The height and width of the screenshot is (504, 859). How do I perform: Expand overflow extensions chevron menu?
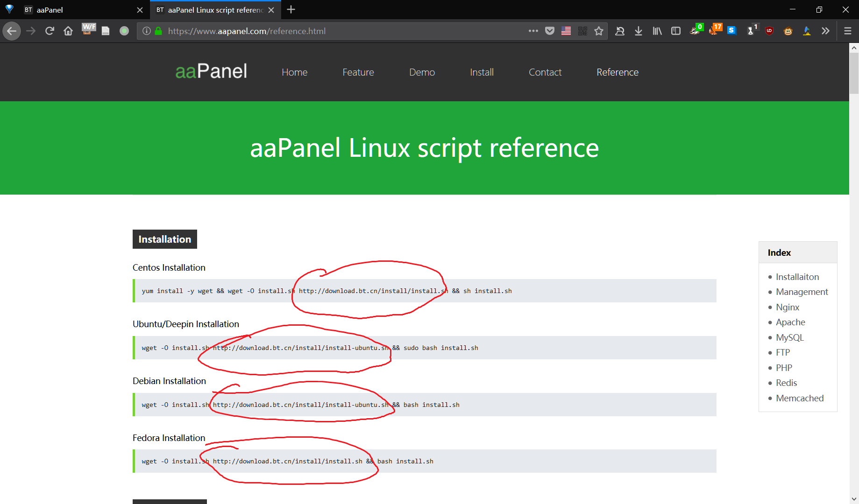(825, 31)
